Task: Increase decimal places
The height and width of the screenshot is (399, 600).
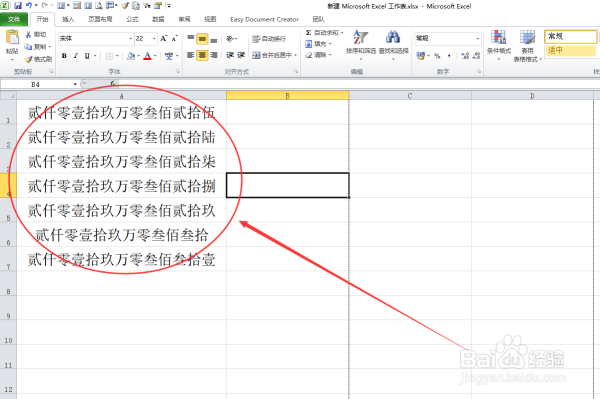Action: tap(465, 56)
